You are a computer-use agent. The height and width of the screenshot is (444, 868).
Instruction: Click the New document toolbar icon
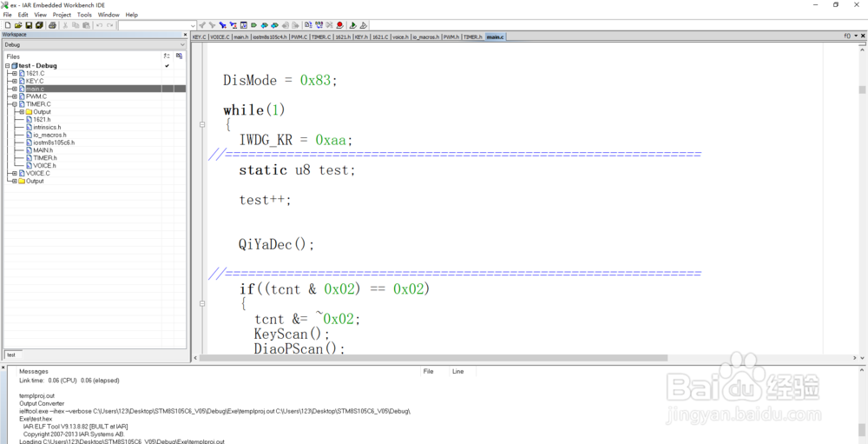(x=8, y=25)
